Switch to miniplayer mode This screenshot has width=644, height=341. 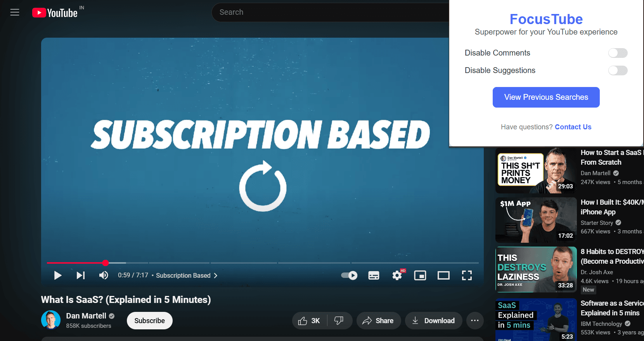[x=420, y=275]
